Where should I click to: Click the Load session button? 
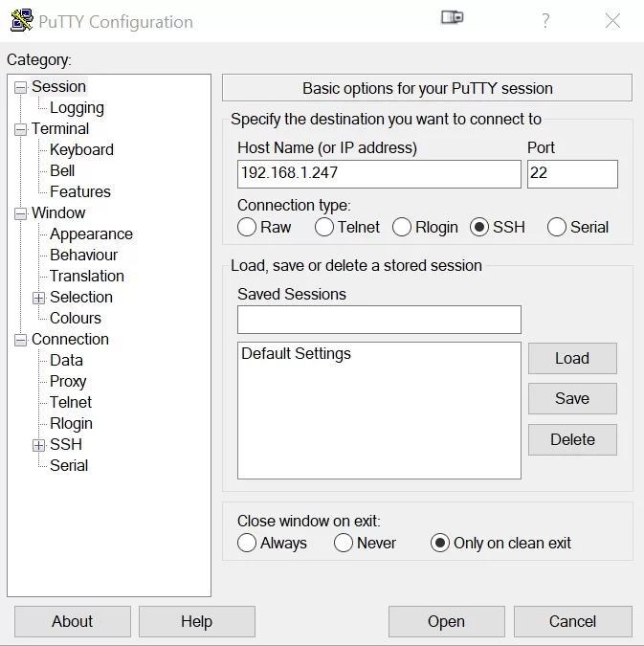pos(572,358)
